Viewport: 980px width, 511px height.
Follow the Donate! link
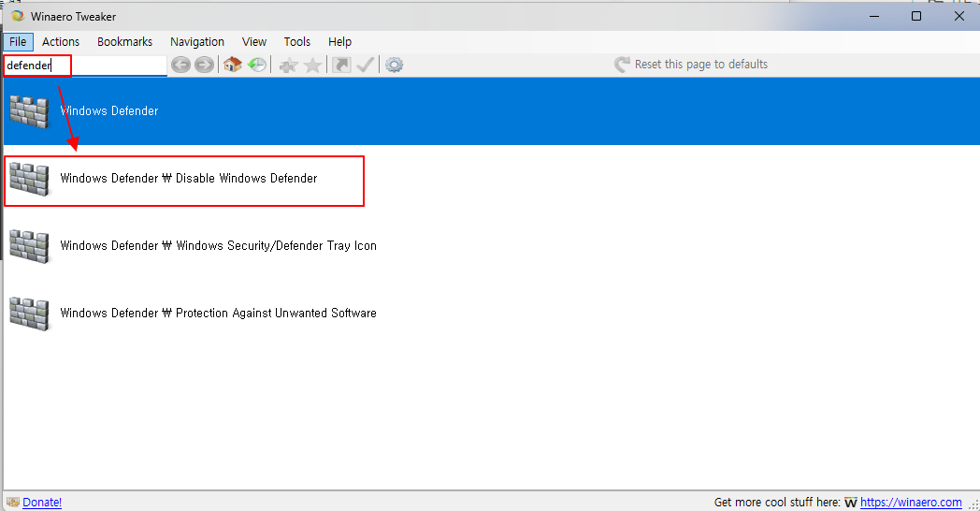[x=42, y=503]
